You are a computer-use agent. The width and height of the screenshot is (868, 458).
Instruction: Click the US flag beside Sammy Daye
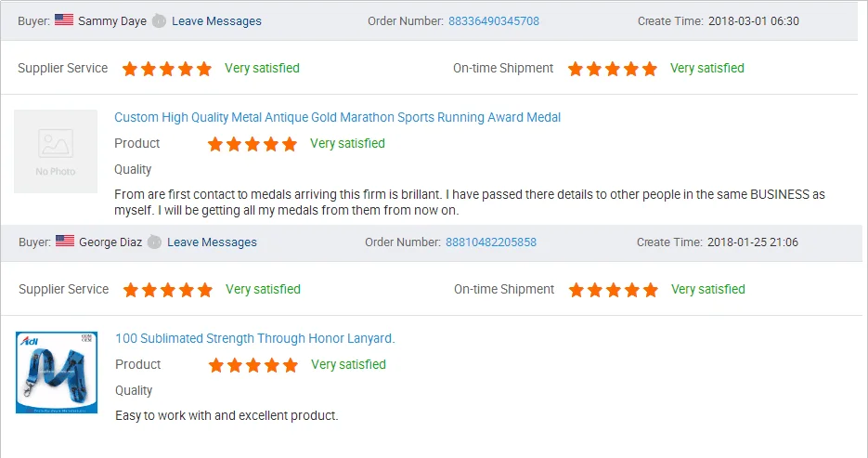tap(64, 20)
